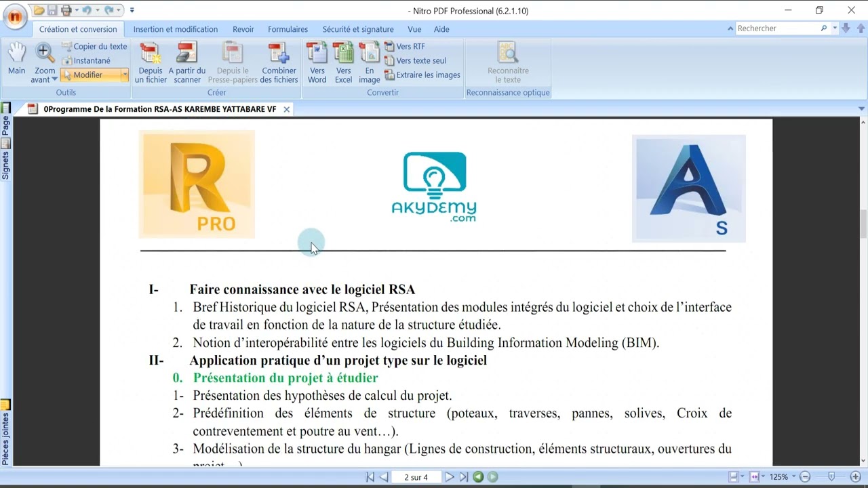Open the Pièces jointes side panel
868x488 pixels.
(x=5, y=432)
